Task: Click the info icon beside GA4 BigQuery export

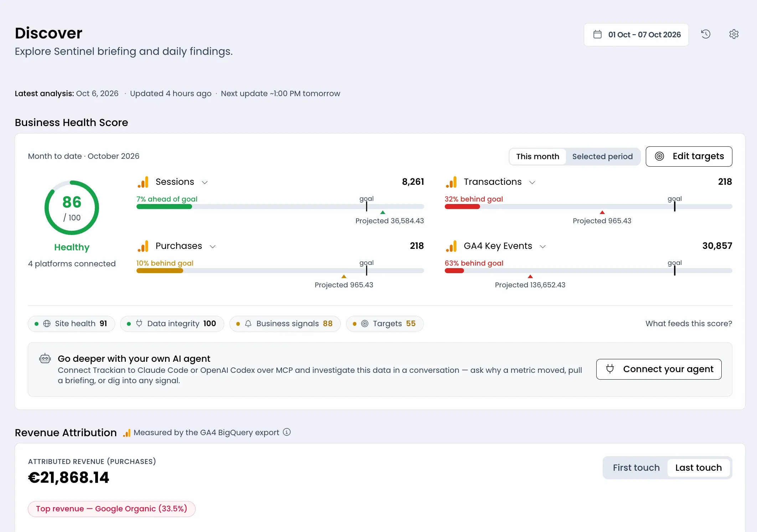Action: tap(287, 432)
